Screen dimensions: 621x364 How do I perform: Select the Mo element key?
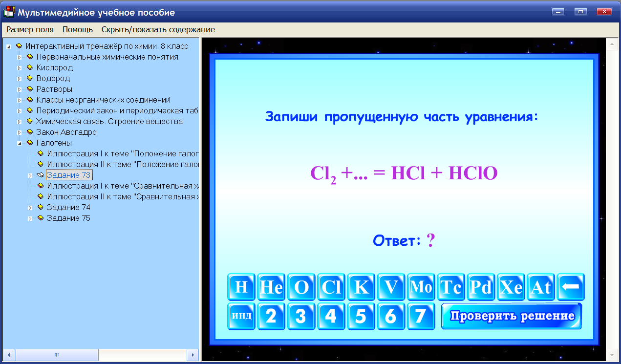[421, 287]
